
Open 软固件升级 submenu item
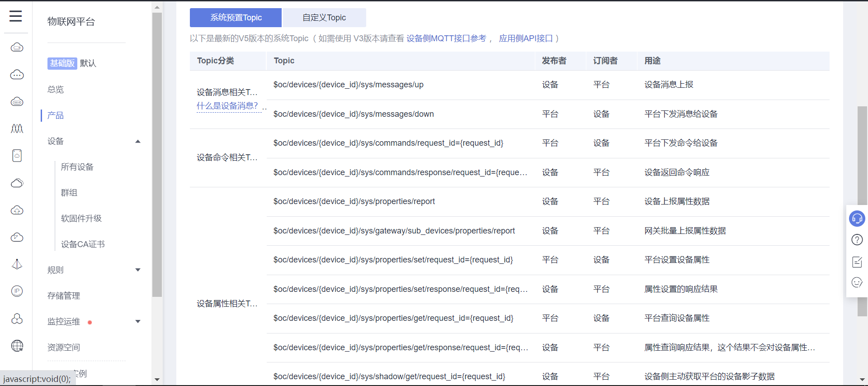point(81,219)
